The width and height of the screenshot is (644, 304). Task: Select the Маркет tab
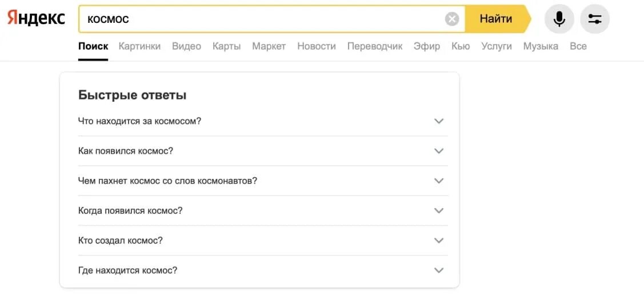pyautogui.click(x=269, y=46)
